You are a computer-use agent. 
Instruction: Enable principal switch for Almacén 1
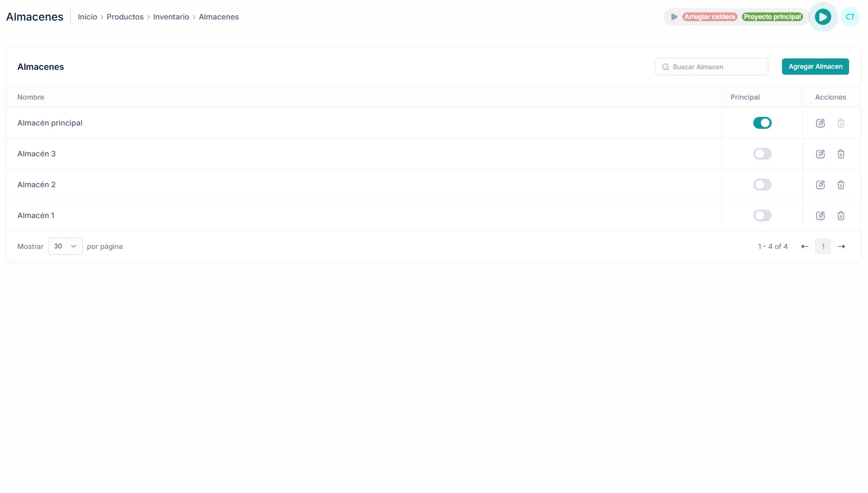762,215
